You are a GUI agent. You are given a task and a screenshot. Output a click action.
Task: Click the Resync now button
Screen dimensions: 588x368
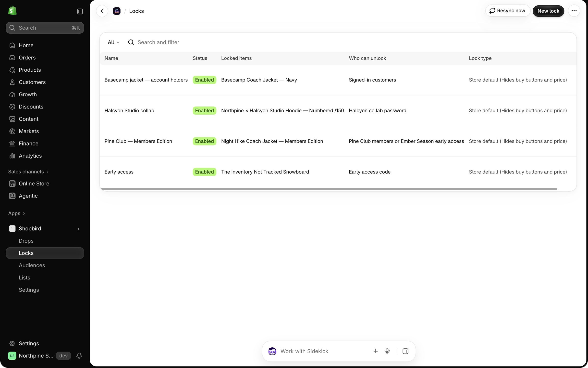click(x=507, y=11)
